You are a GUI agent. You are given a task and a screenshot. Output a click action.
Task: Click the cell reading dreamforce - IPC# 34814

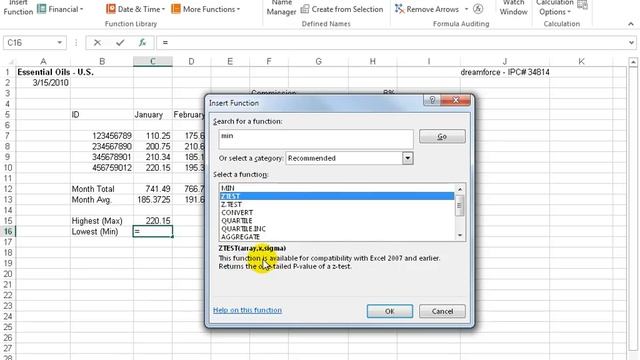coord(504,72)
